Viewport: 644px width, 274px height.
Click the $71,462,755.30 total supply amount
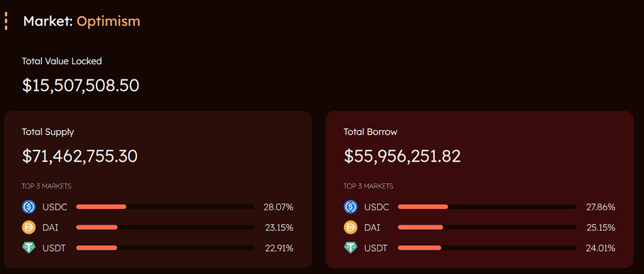click(x=79, y=156)
